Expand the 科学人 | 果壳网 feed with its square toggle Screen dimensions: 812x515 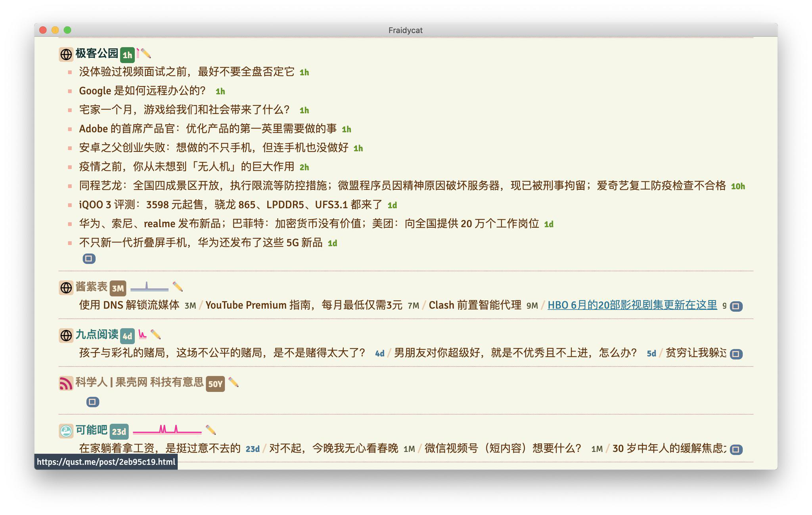click(92, 402)
